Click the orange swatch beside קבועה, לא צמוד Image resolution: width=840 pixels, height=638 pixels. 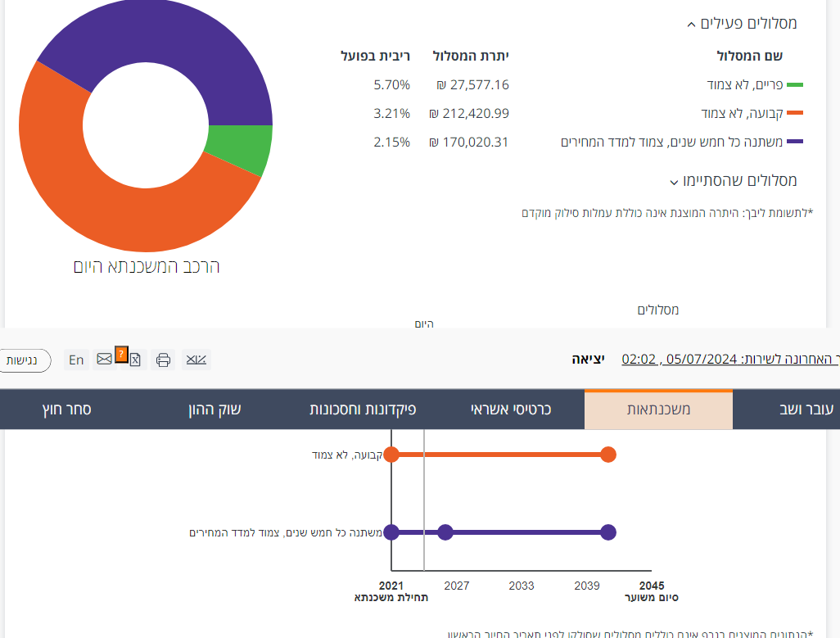pyautogui.click(x=795, y=113)
